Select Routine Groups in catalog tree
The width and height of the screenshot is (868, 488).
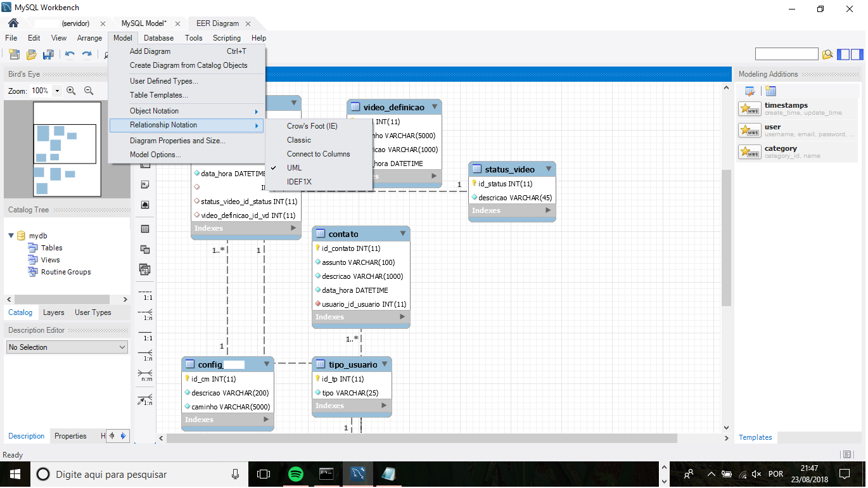click(x=66, y=272)
